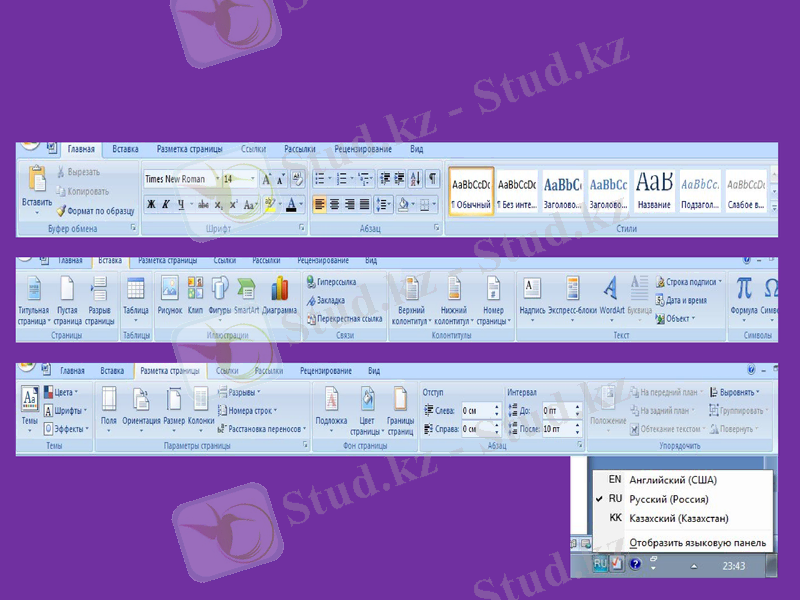Toggle bold Ж formatting

(x=151, y=205)
